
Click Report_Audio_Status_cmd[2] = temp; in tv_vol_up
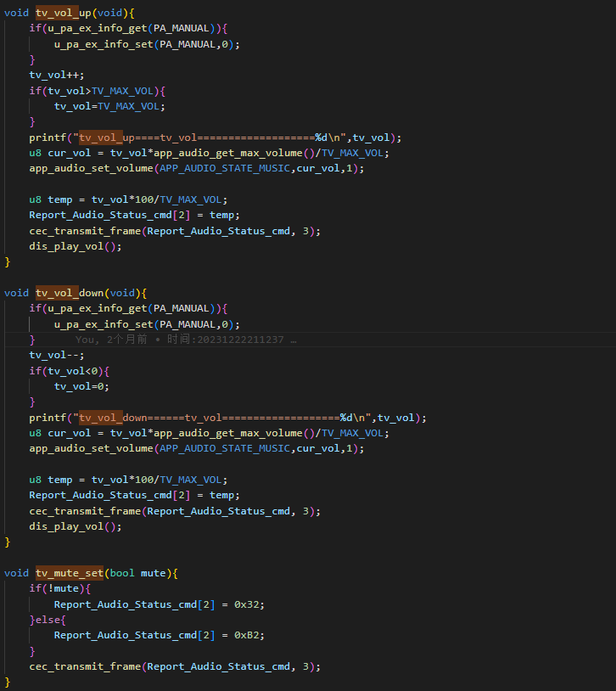point(134,215)
